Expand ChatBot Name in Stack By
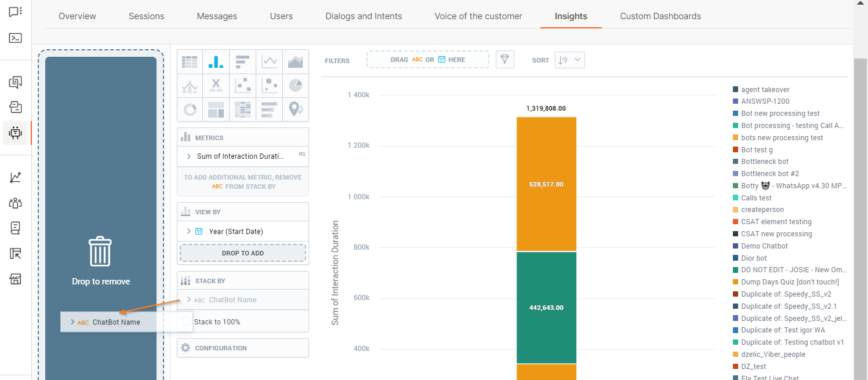 (x=189, y=299)
